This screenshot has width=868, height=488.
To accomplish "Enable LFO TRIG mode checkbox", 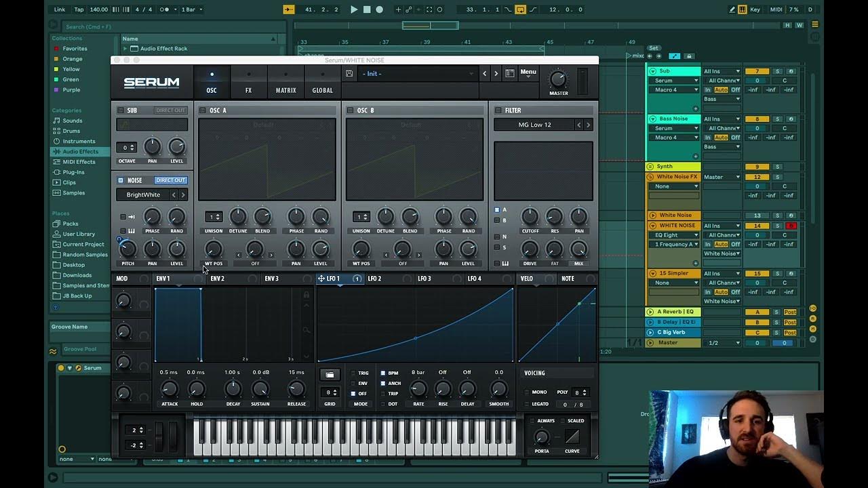I will click(x=353, y=373).
